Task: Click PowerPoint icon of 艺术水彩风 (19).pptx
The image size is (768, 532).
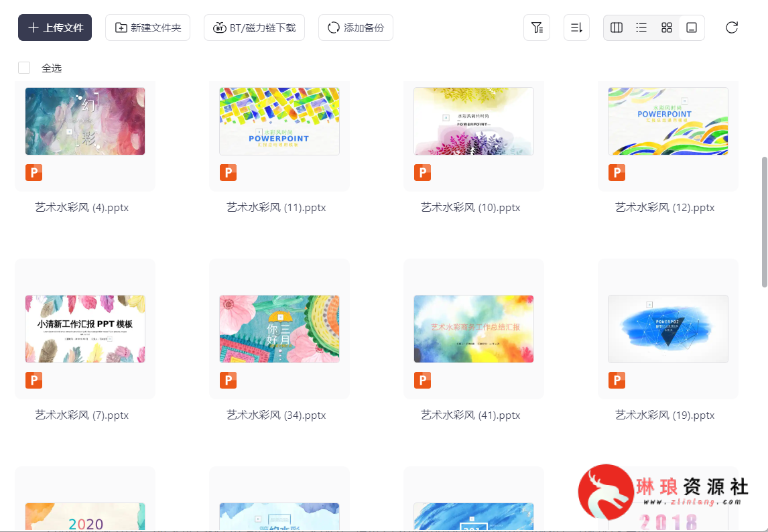Action: (x=617, y=380)
